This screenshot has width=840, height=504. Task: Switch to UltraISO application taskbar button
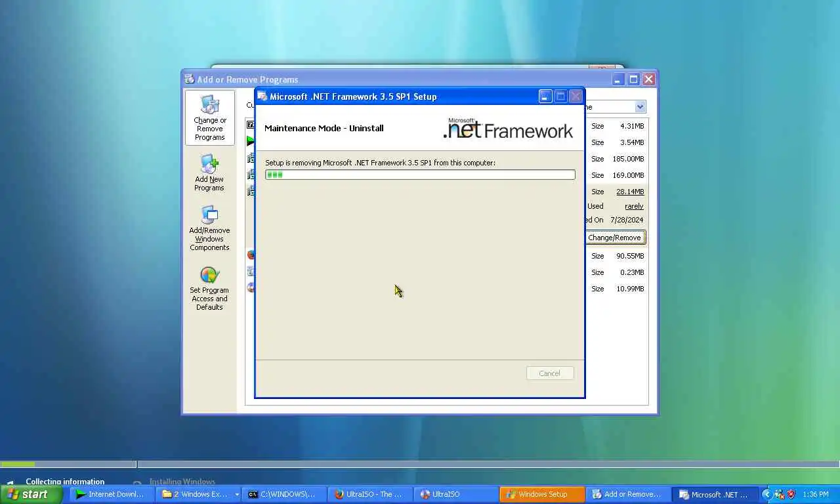(455, 494)
